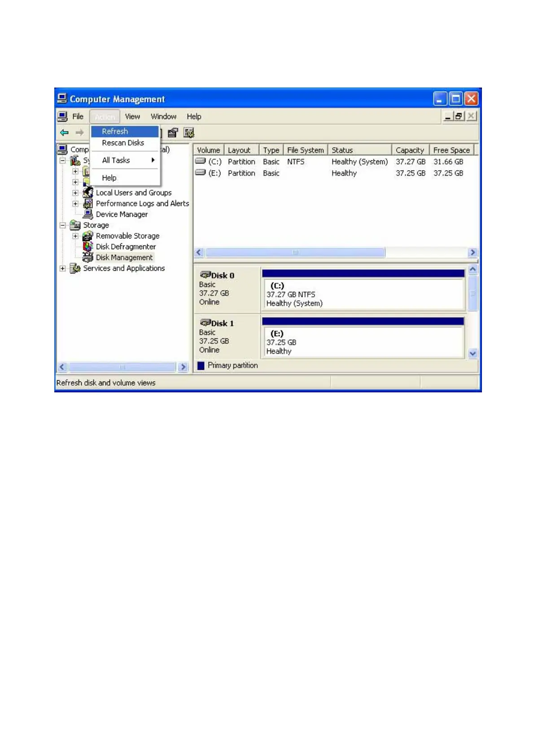Select the Disk Management tree item
This screenshot has width=534, height=756.
click(x=124, y=257)
